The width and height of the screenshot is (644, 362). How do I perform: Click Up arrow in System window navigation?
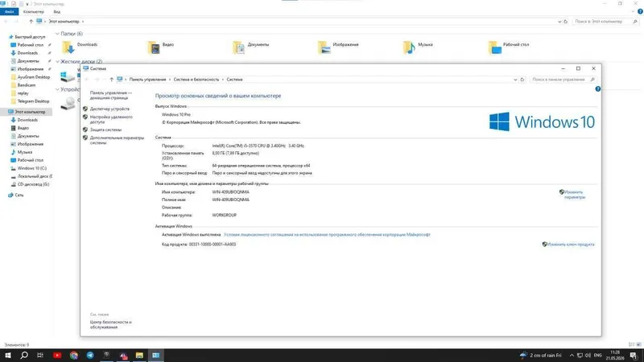coord(111,80)
